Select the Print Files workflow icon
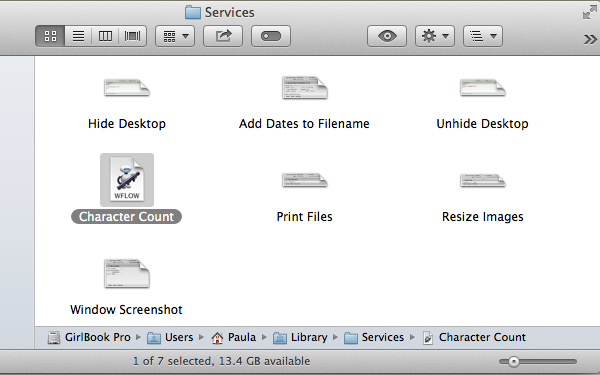 click(305, 180)
